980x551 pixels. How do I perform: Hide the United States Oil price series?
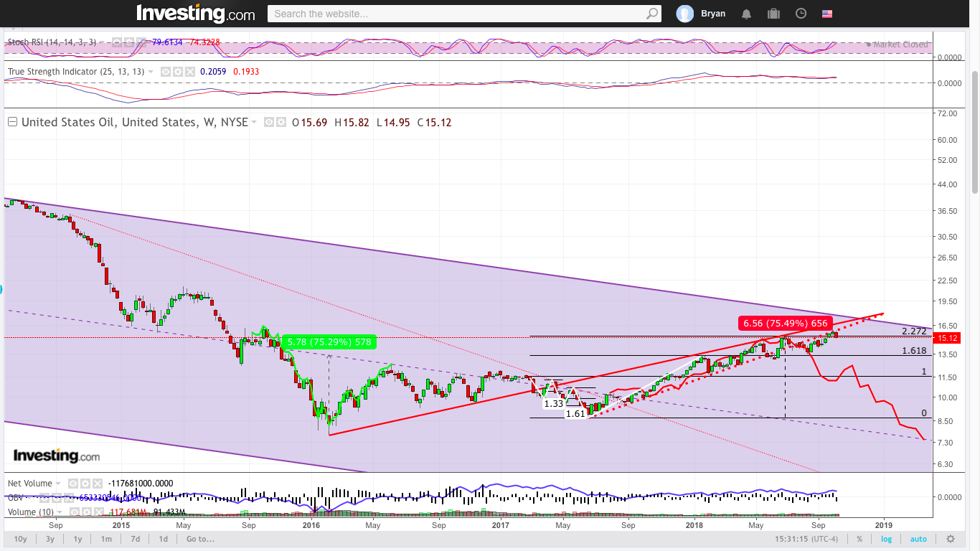(x=268, y=122)
